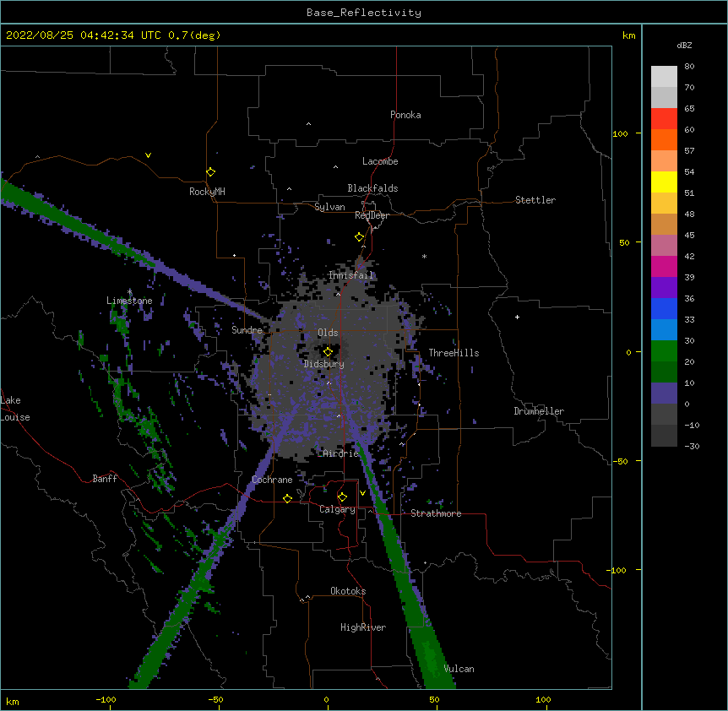
Task: Click the yellow diamond marker above RockyMH
Action: [210, 172]
